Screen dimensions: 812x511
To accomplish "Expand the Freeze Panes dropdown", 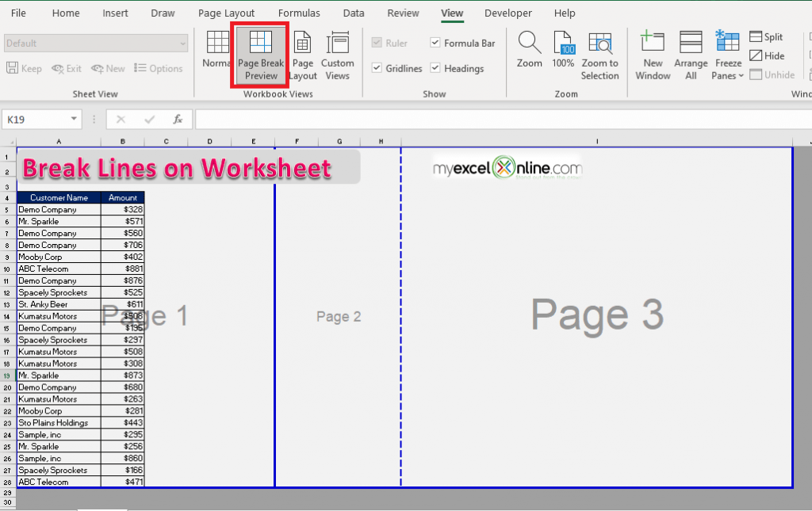I will click(728, 55).
